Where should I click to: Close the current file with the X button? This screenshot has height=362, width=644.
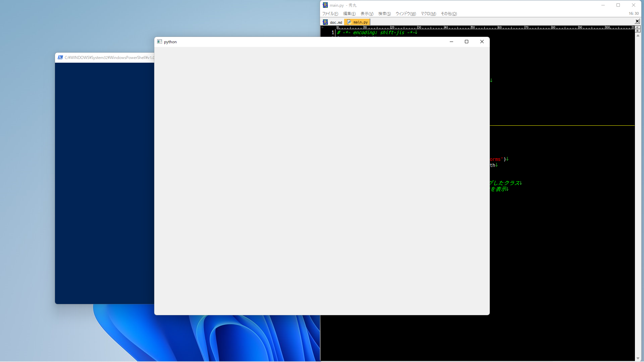(637, 21)
